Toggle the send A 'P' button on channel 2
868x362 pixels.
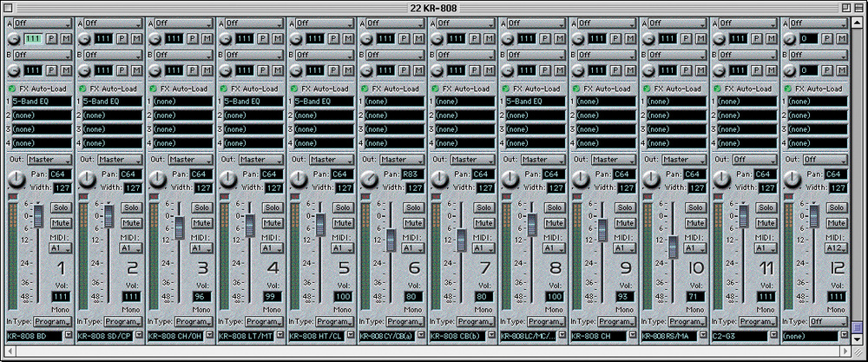pyautogui.click(x=122, y=39)
